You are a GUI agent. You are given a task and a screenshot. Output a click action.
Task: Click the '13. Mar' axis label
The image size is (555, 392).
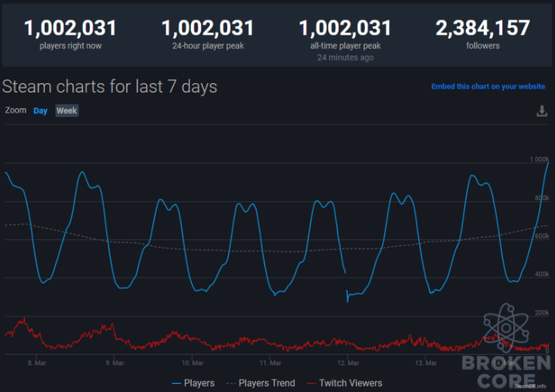pyautogui.click(x=426, y=363)
